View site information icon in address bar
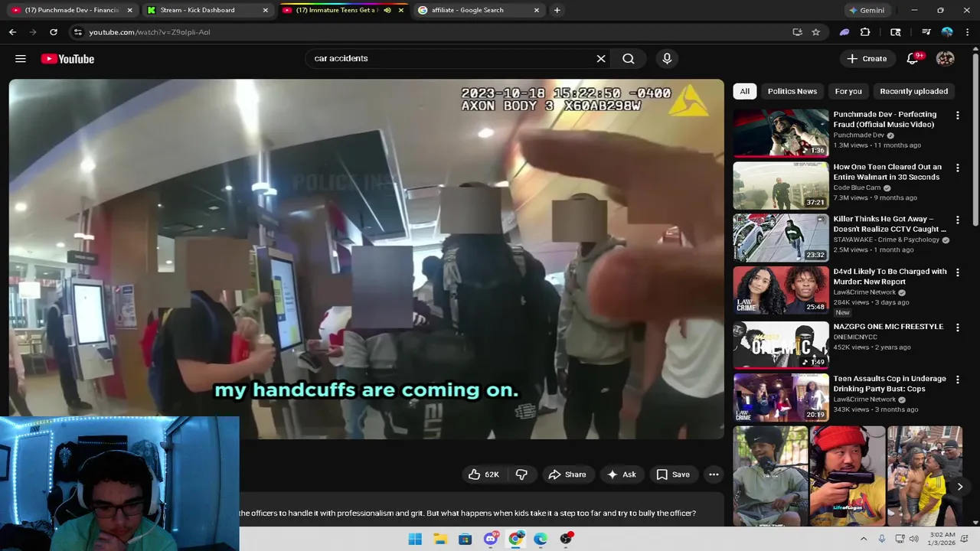980x551 pixels. [x=77, y=32]
